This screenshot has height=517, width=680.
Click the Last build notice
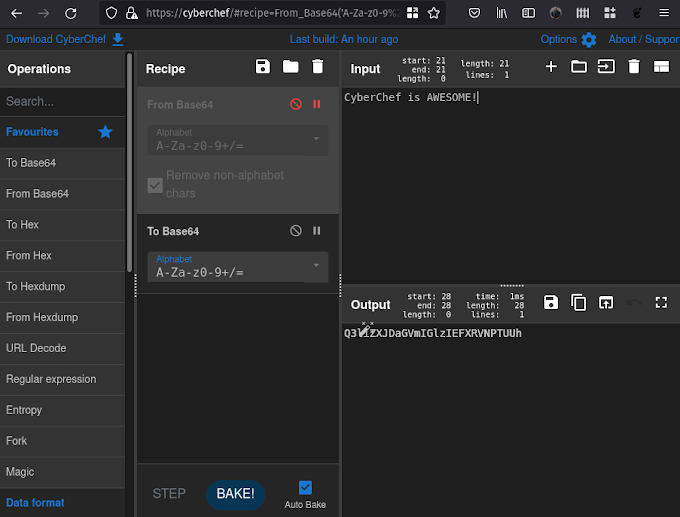(344, 39)
